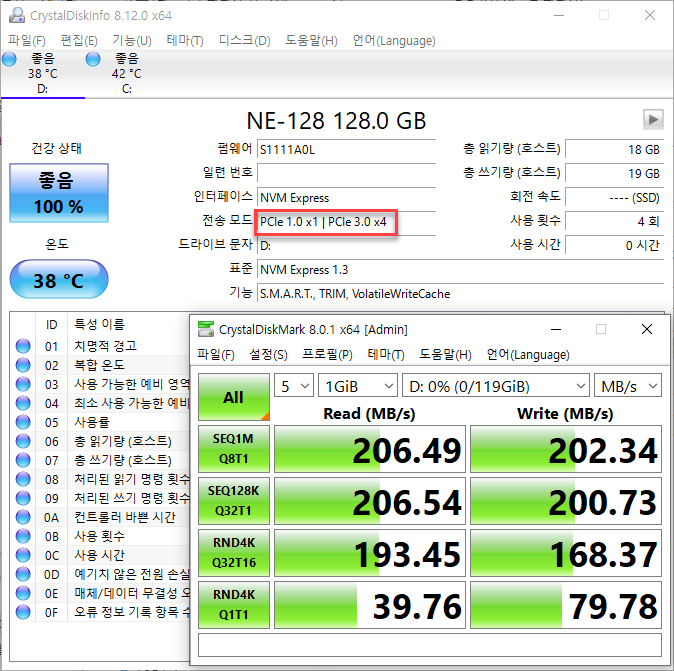This screenshot has width=674, height=671.
Task: Click the CrystalDiskMark app icon in title bar
Action: click(x=205, y=329)
